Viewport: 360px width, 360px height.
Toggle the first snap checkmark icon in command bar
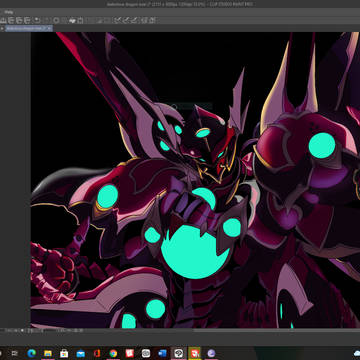pos(117,20)
